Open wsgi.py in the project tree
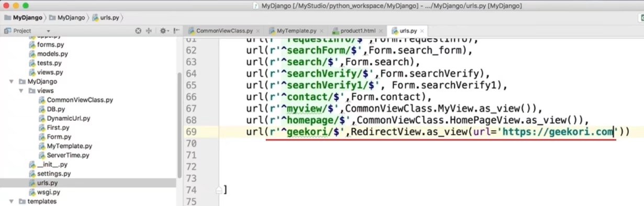 click(x=48, y=192)
